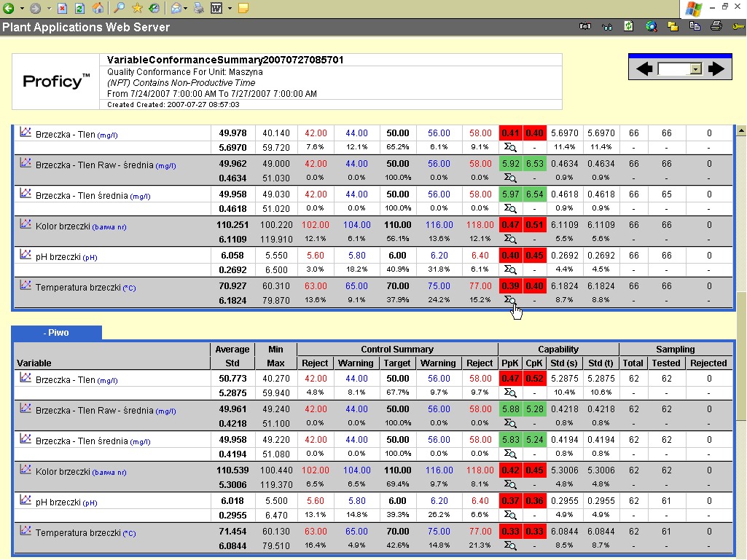Print using the browser toolbar printer
This screenshot has width=747, height=560.
point(199,8)
